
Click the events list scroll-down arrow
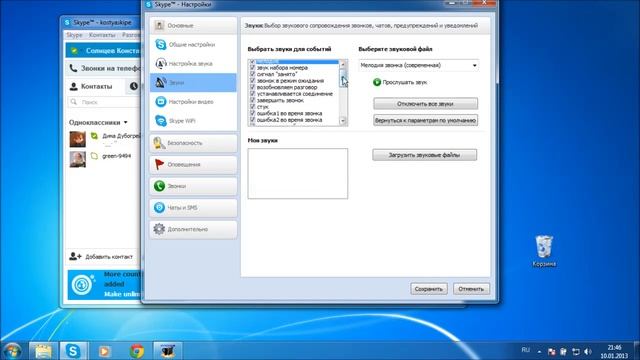coord(343,121)
